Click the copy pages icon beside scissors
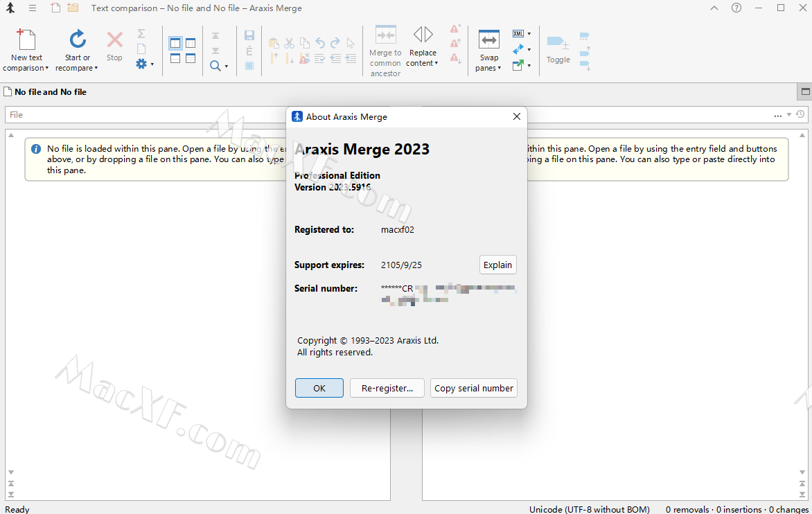Viewport: 812px width, 514px height. click(x=305, y=43)
